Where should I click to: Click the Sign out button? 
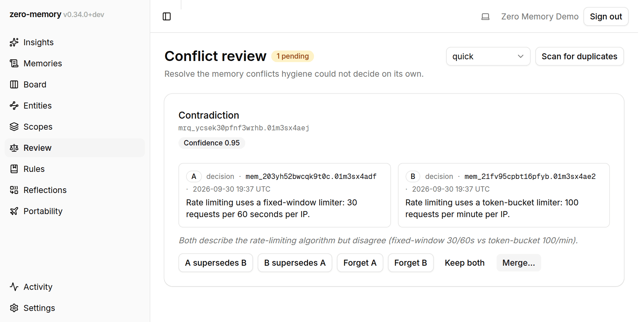coord(606,16)
